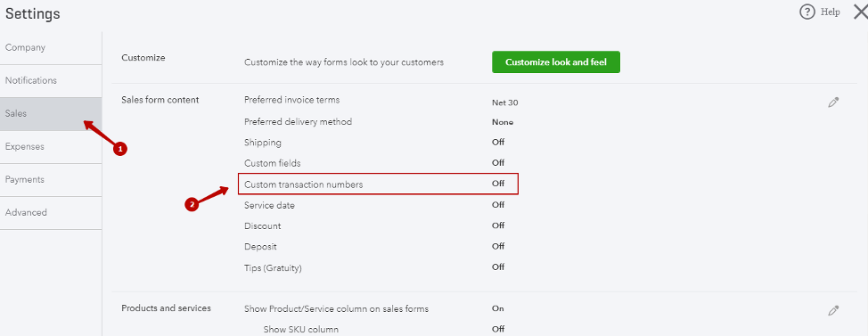The height and width of the screenshot is (336, 868).
Task: Select the Custom fields setting
Action: pos(273,163)
